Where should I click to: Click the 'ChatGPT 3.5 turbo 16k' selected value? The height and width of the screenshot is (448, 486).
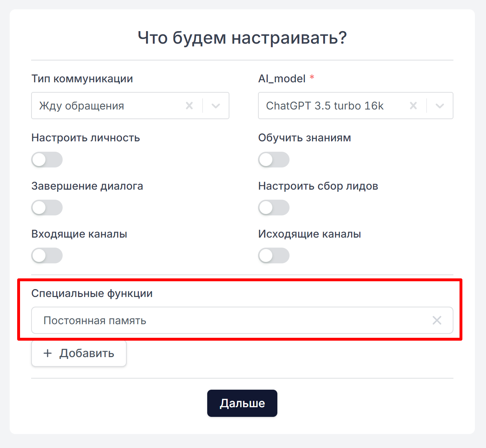point(325,106)
